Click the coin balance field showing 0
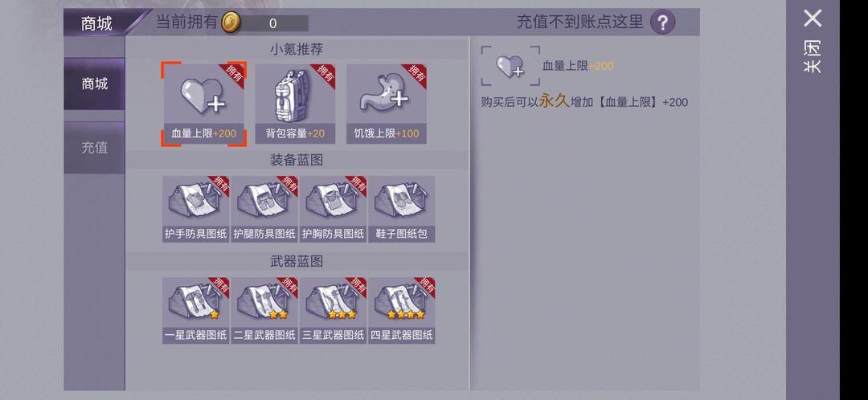Viewport: 868px width, 400px height. point(273,23)
